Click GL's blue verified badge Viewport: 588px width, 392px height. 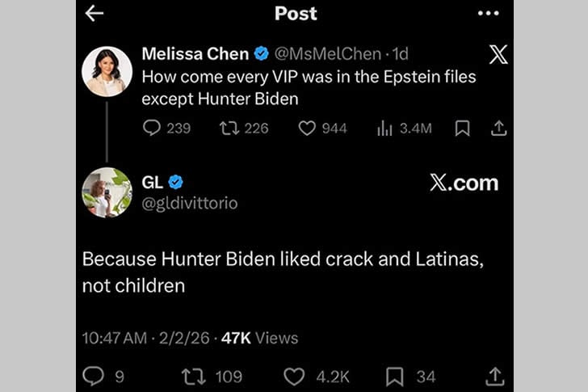[175, 183]
